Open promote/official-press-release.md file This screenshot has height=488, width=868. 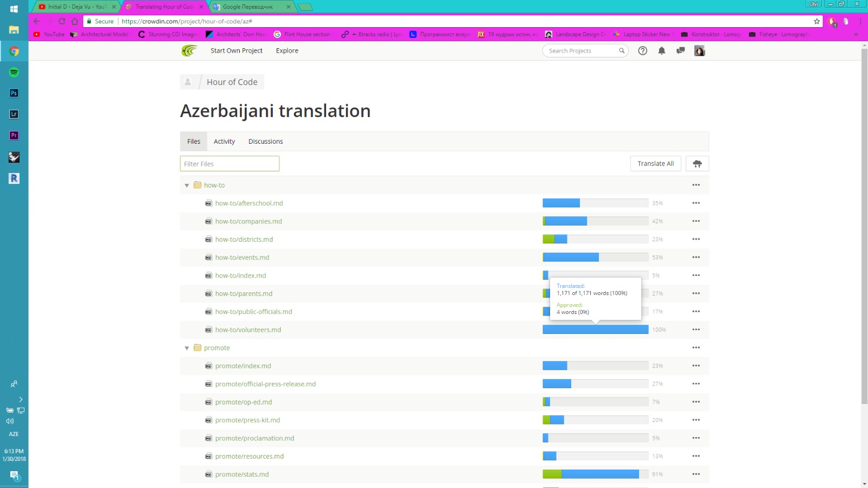(265, 384)
